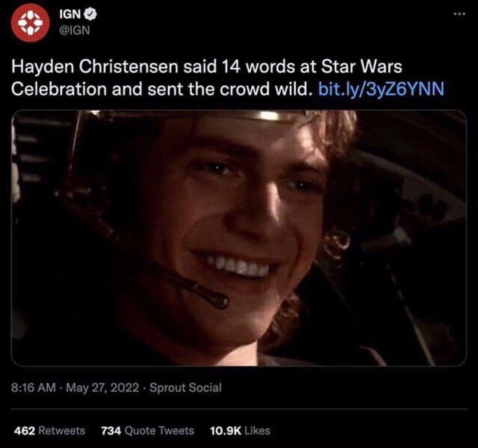Open the IGN profile avatar
Image resolution: width=478 pixels, height=448 pixels.
click(30, 24)
